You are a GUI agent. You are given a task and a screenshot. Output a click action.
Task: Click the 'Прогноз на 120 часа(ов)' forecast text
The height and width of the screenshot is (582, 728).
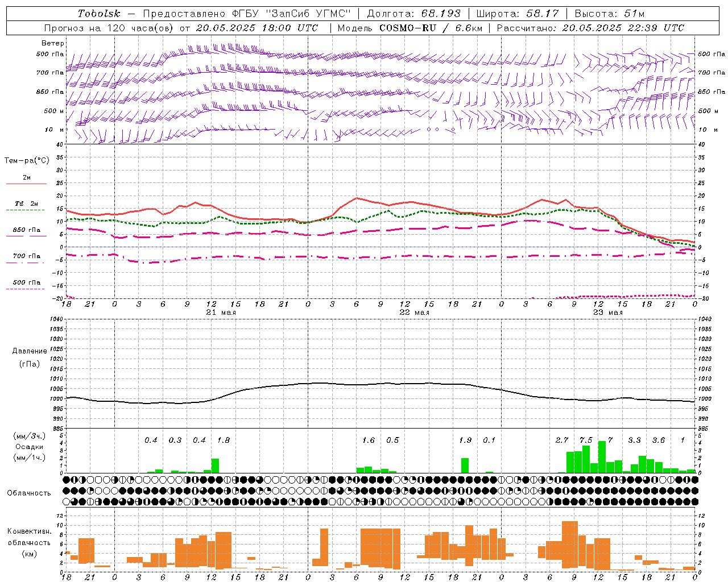108,28
